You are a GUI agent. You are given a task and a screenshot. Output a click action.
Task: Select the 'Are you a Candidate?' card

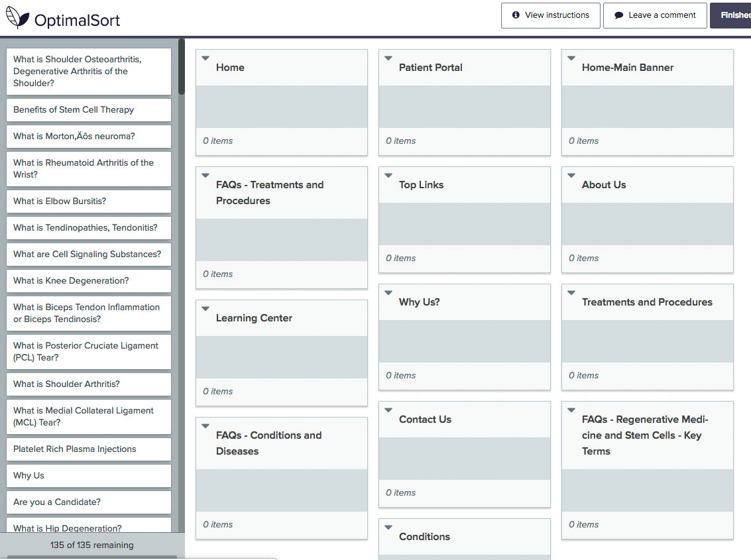tap(89, 502)
